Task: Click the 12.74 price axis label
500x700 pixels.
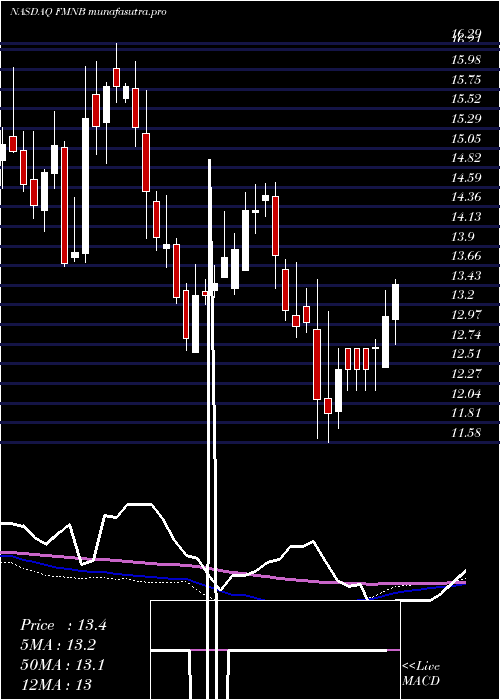Action: (x=466, y=334)
